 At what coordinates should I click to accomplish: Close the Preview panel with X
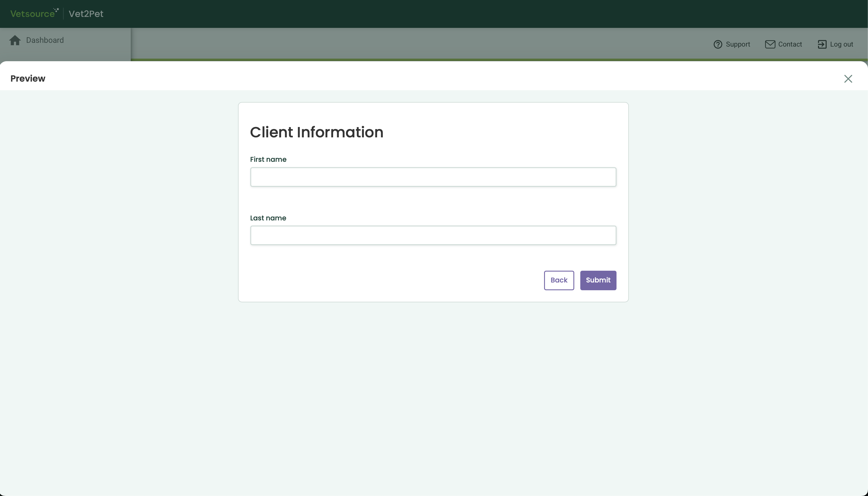(848, 79)
